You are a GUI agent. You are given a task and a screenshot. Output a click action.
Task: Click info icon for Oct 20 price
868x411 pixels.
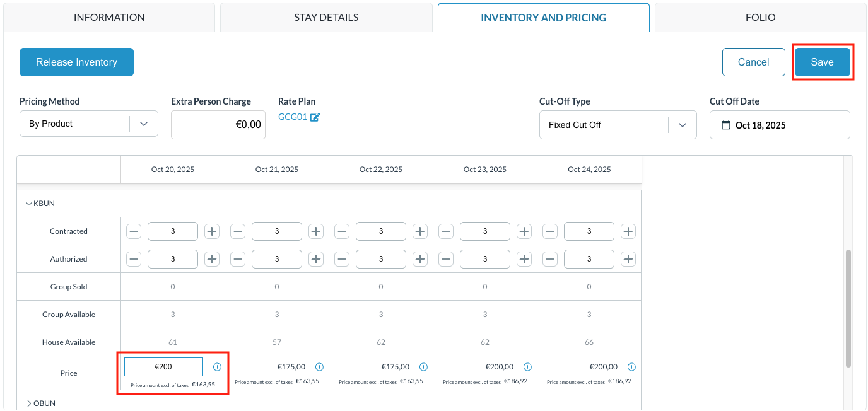pyautogui.click(x=217, y=367)
